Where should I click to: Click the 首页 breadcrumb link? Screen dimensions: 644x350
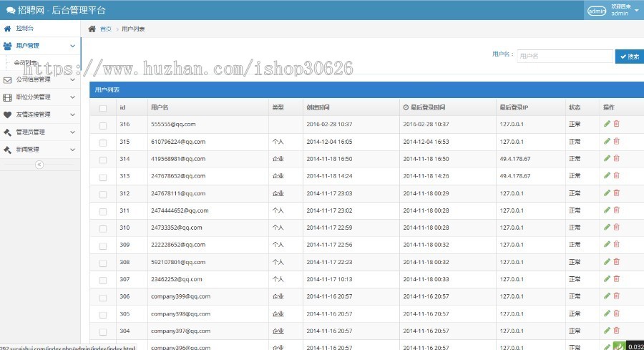coord(106,29)
